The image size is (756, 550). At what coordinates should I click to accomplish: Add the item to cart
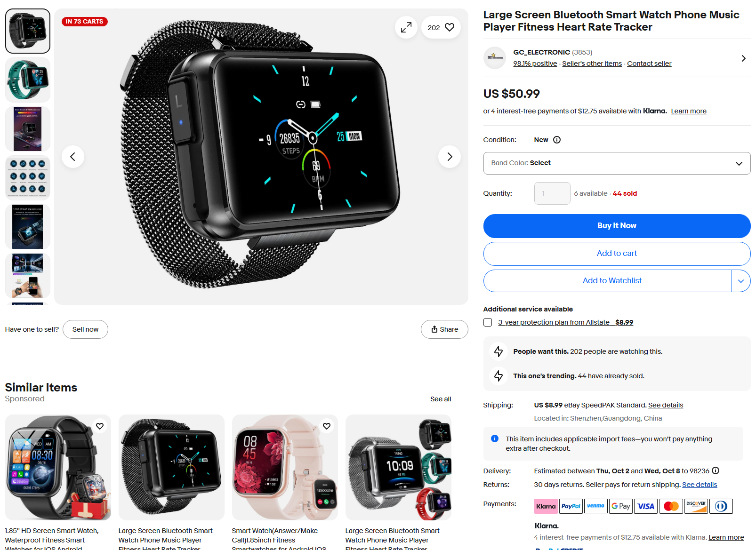coord(617,254)
